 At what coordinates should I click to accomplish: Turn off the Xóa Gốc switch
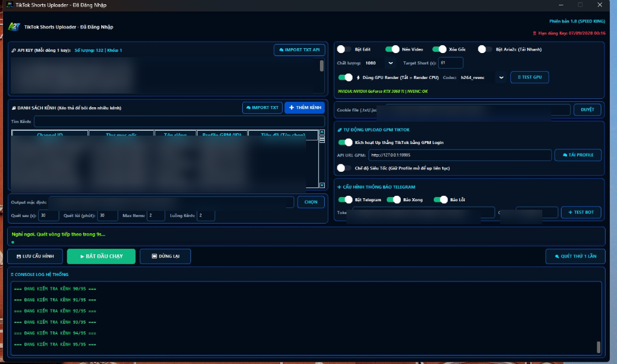point(439,49)
